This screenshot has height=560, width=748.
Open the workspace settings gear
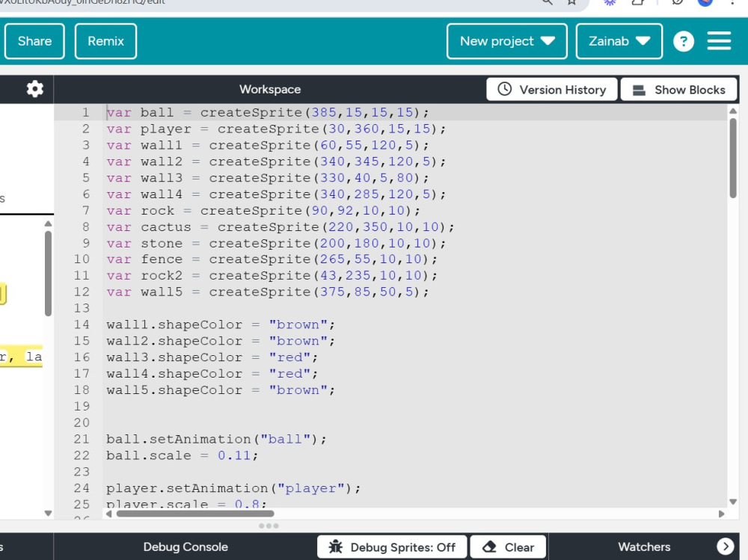click(x=35, y=89)
